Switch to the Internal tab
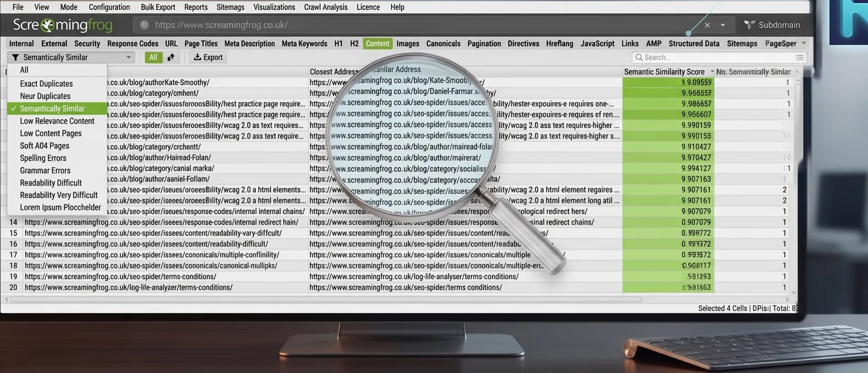 [x=21, y=43]
